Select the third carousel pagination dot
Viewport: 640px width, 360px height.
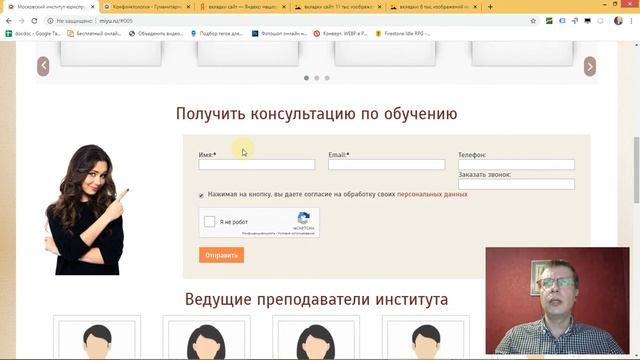coord(327,78)
